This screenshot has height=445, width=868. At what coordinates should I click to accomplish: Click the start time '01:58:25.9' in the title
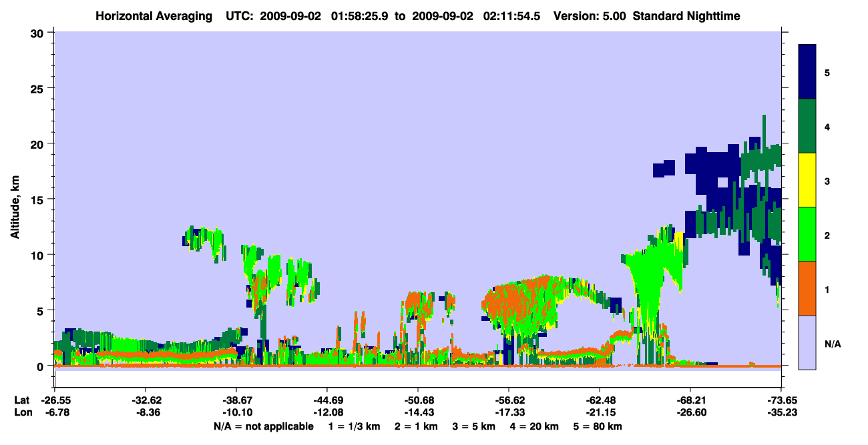coord(356,15)
